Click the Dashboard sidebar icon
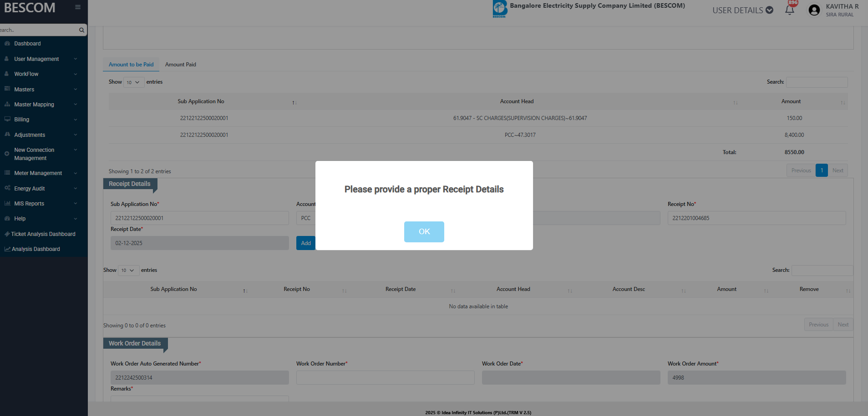Viewport: 868px width, 416px height. 7,44
